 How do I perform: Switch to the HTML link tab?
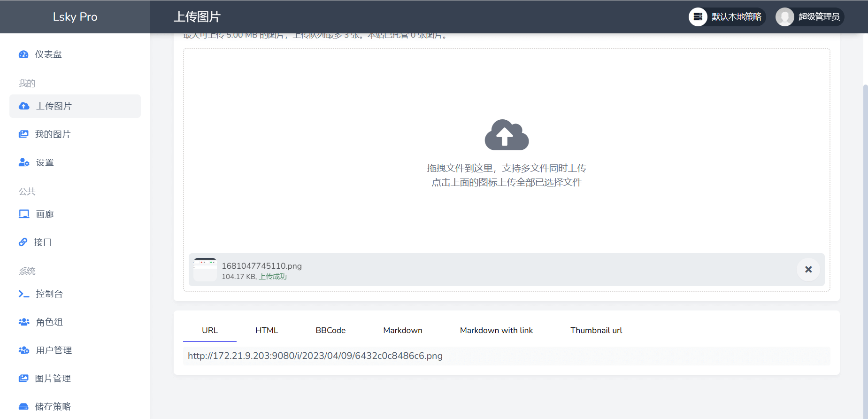[267, 330]
